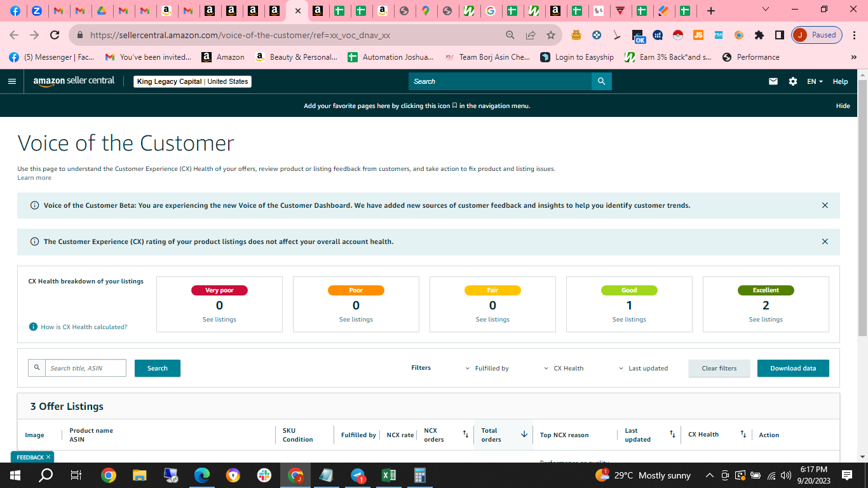Image resolution: width=868 pixels, height=488 pixels.
Task: Click the Download data button
Action: [x=793, y=368]
